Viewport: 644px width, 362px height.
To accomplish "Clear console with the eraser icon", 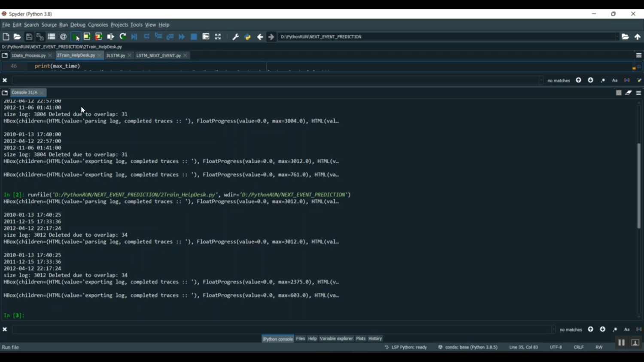I will (x=628, y=93).
